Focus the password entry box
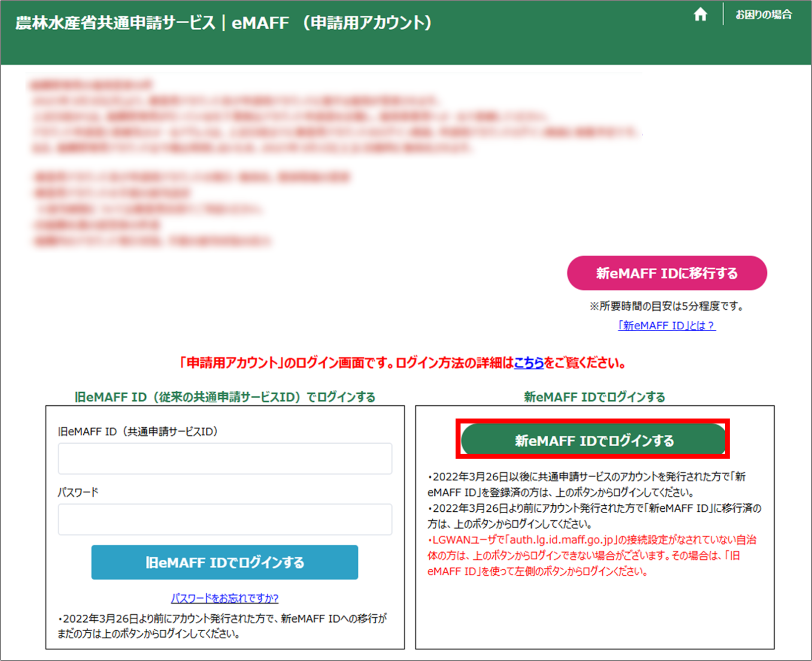 click(x=225, y=519)
